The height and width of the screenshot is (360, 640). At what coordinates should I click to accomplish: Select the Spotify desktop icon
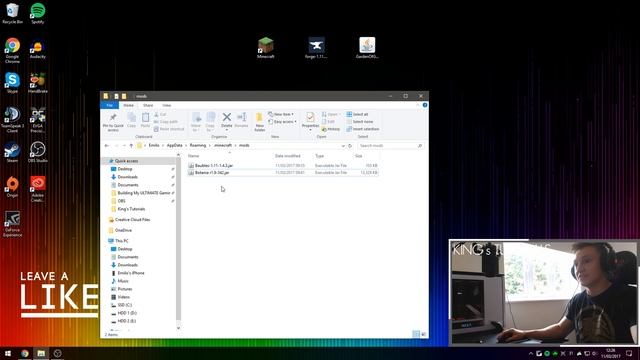[x=38, y=13]
